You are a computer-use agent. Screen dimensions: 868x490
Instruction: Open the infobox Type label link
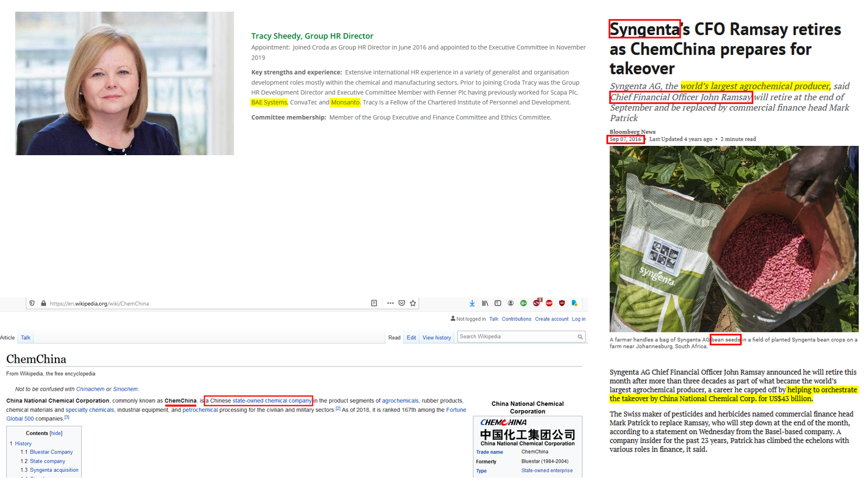[x=482, y=471]
